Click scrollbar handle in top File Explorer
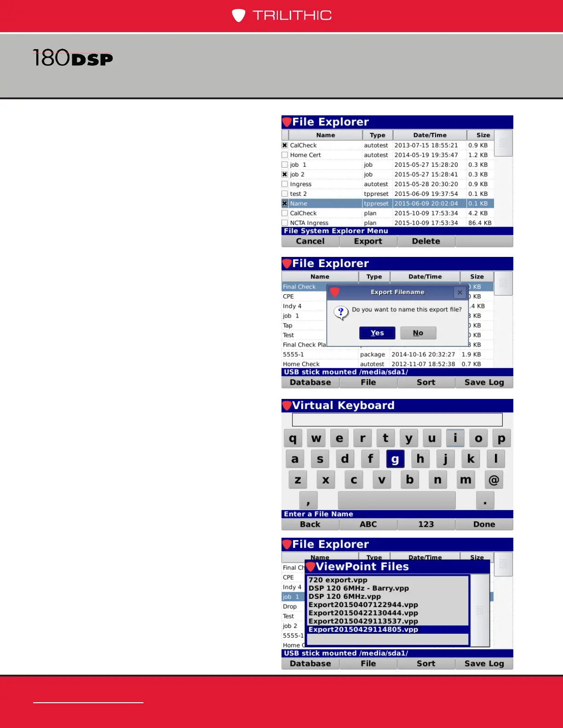The image size is (563, 728). coord(503,143)
